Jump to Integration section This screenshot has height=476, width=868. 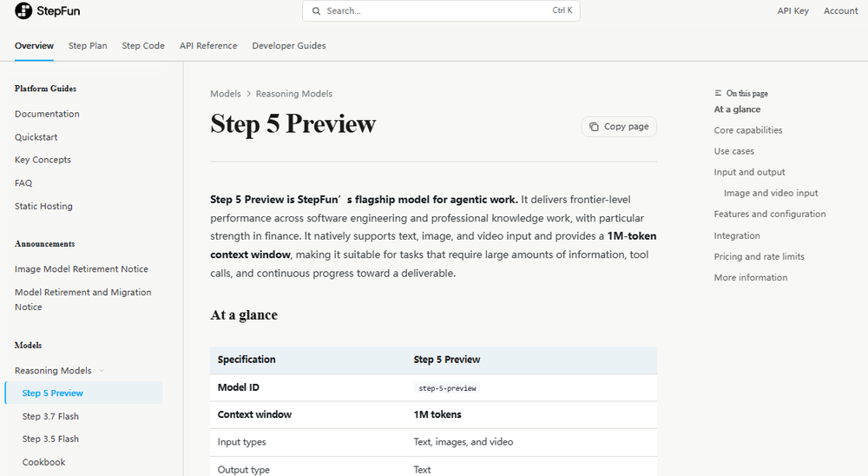tap(737, 235)
